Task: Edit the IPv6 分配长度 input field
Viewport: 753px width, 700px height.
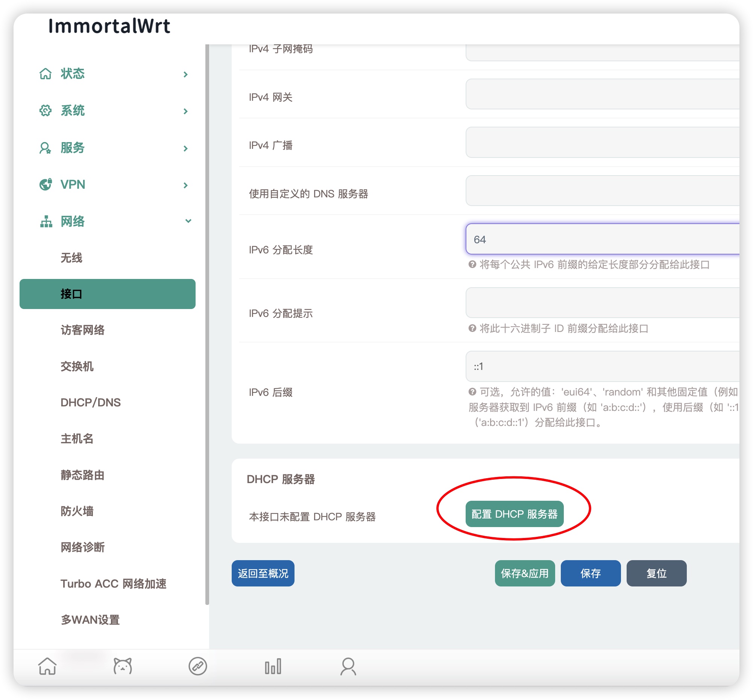Action: click(602, 239)
